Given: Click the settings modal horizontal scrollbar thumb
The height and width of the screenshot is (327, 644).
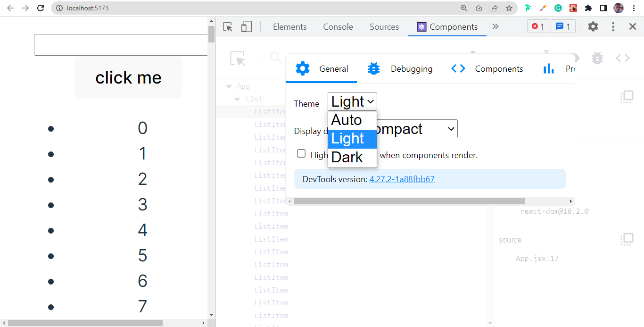Looking at the screenshot, I should pyautogui.click(x=409, y=201).
